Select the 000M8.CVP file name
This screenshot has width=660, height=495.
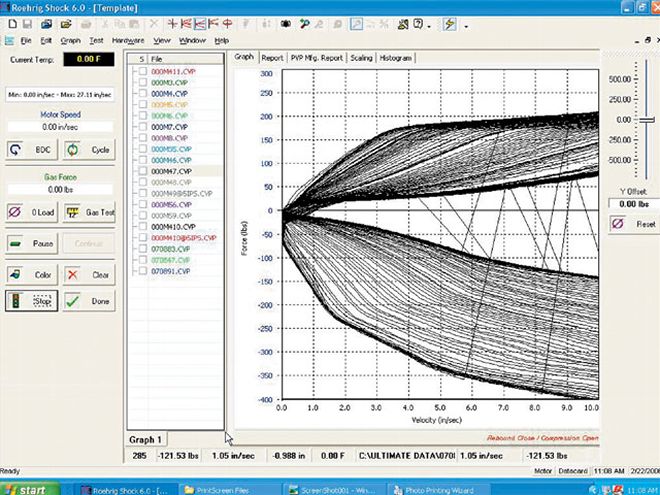pyautogui.click(x=169, y=138)
